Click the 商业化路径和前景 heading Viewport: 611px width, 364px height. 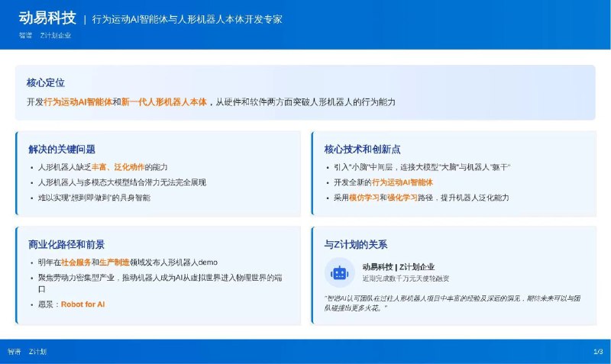click(x=66, y=244)
